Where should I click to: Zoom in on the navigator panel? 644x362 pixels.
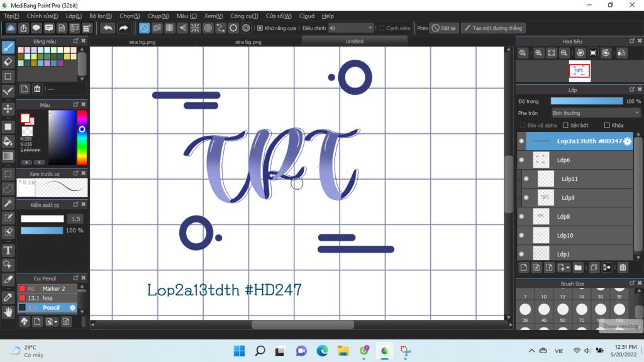coord(538,53)
